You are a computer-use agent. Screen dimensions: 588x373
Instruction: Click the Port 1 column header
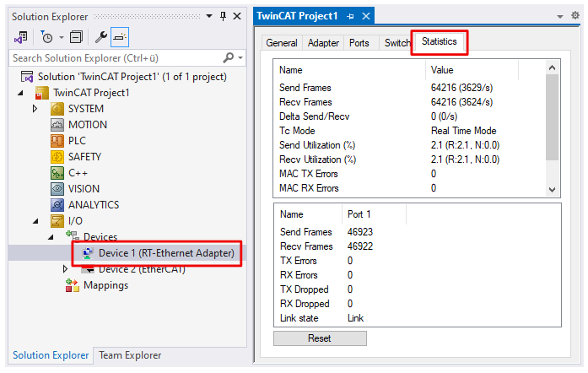(374, 214)
